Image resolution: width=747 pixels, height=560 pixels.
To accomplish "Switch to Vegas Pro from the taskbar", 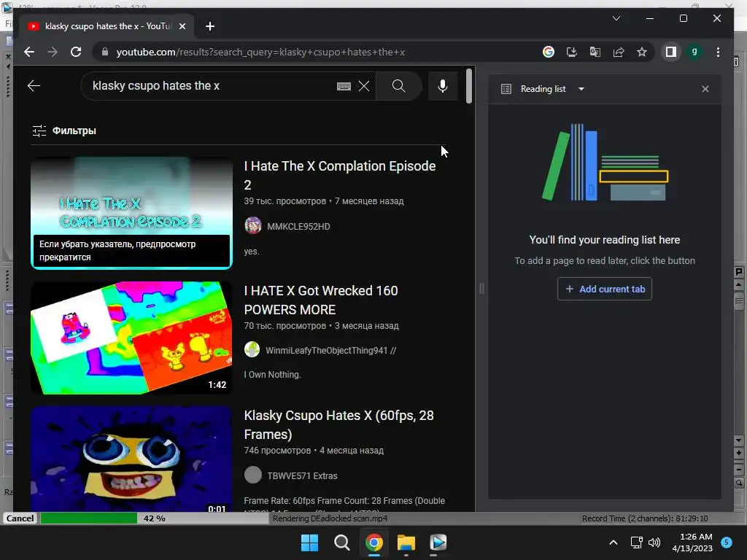I will (x=438, y=542).
